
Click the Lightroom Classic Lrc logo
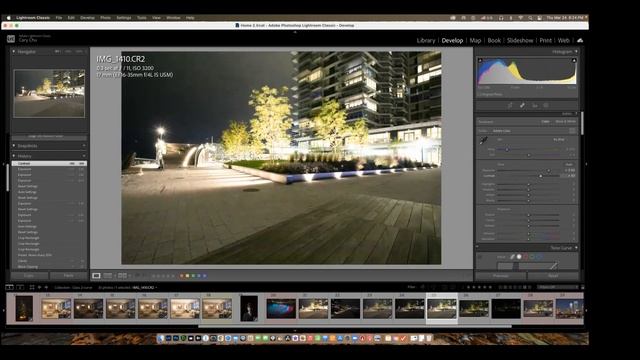pos(11,39)
